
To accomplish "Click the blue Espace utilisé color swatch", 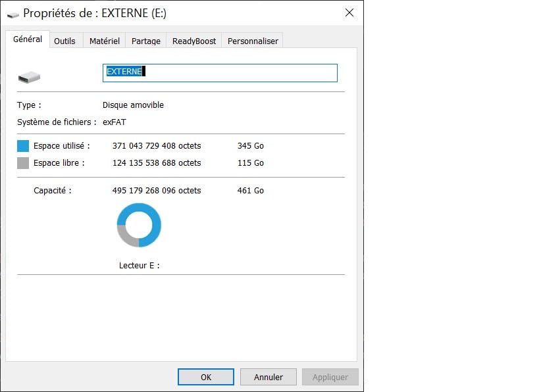I will click(x=23, y=146).
